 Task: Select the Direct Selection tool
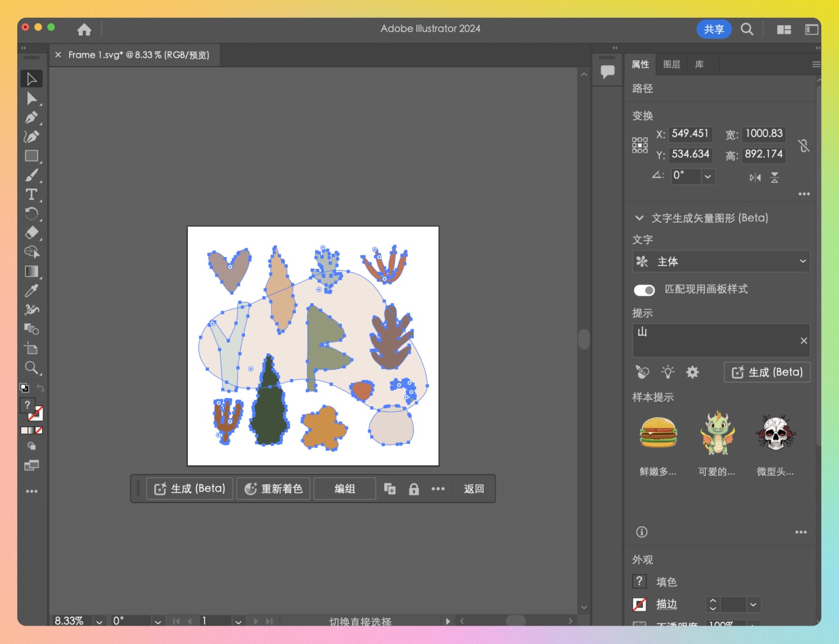pos(32,98)
